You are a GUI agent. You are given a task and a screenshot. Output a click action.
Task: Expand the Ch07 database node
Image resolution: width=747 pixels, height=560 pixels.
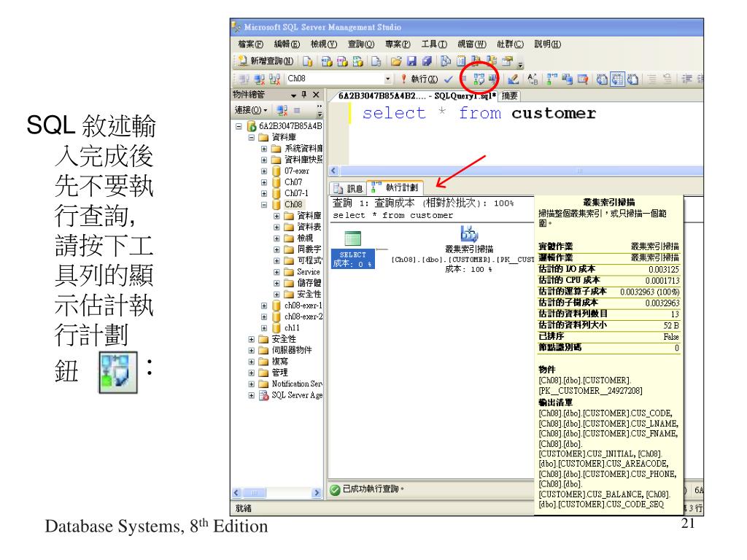pos(264,182)
